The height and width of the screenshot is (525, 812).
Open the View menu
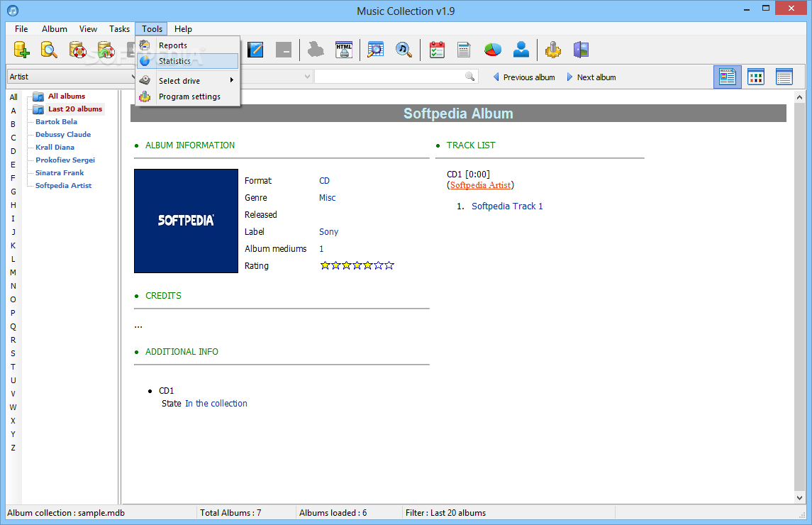pos(88,29)
